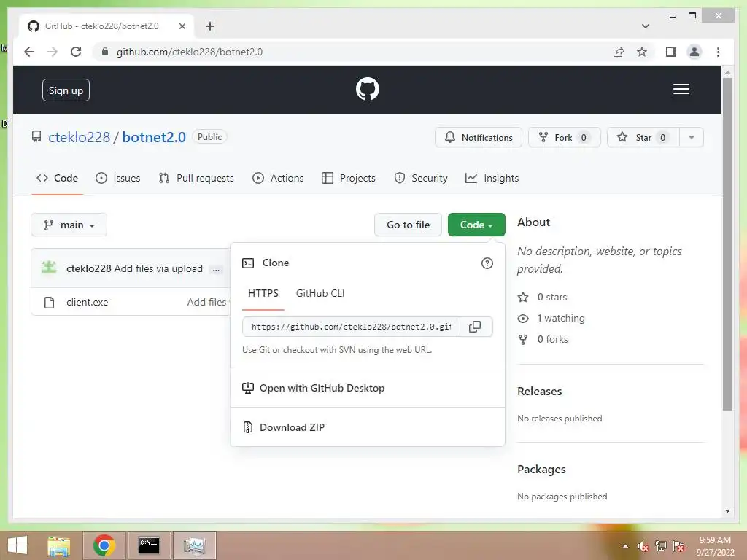
Task: Select the HTTPS clone tab
Action: tap(263, 293)
